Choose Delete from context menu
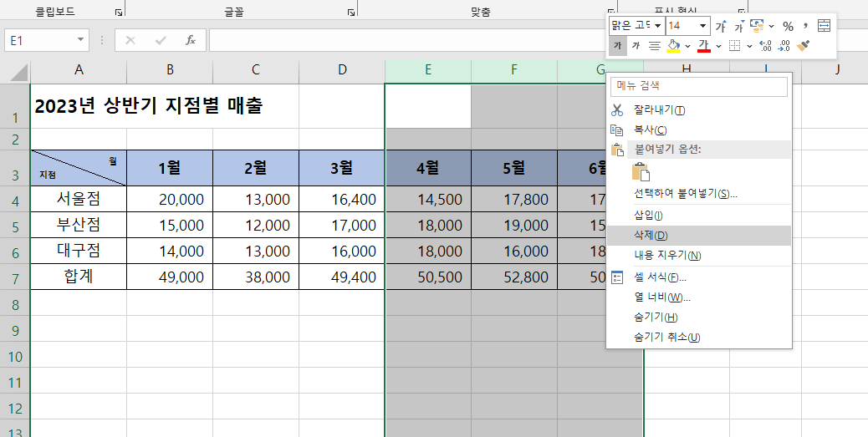 698,235
